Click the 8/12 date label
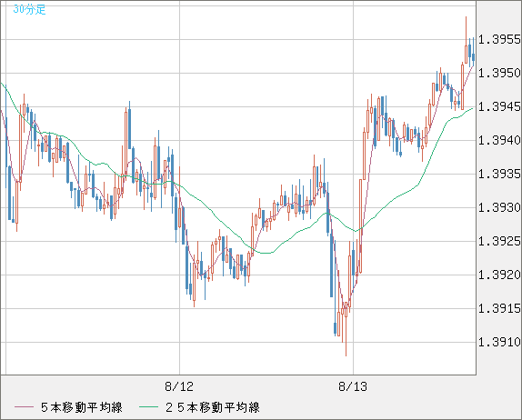Image resolution: width=522 pixels, height=420 pixels. point(179,386)
